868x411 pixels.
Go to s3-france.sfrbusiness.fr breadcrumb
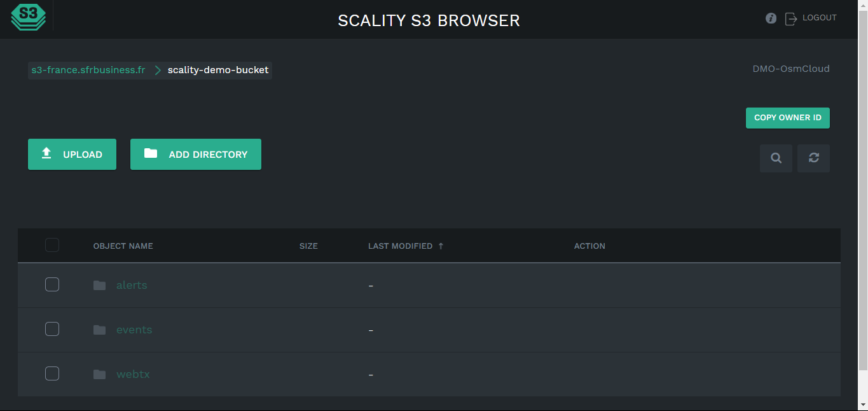(x=88, y=70)
